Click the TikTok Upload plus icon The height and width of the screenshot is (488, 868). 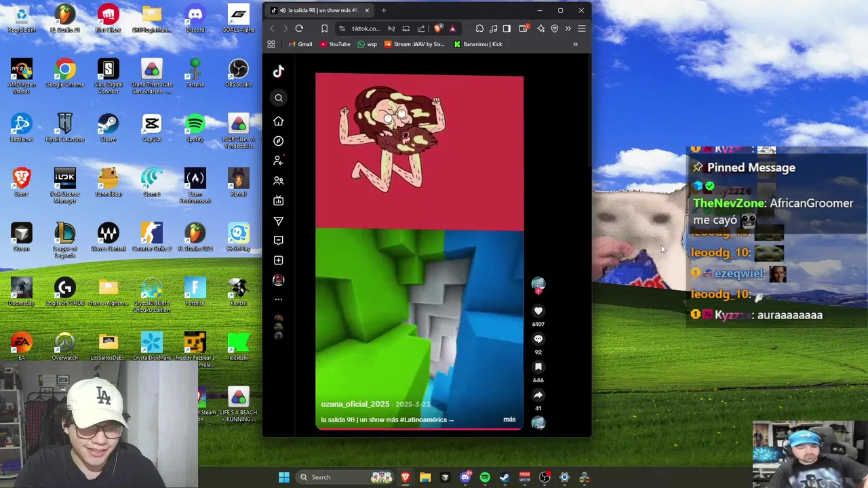point(278,260)
